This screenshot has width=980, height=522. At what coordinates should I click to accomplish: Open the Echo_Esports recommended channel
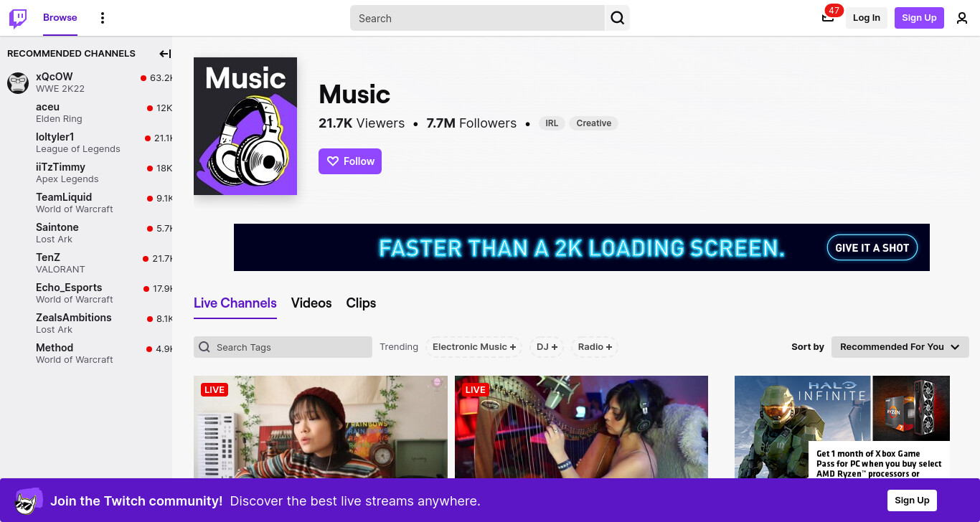86,293
